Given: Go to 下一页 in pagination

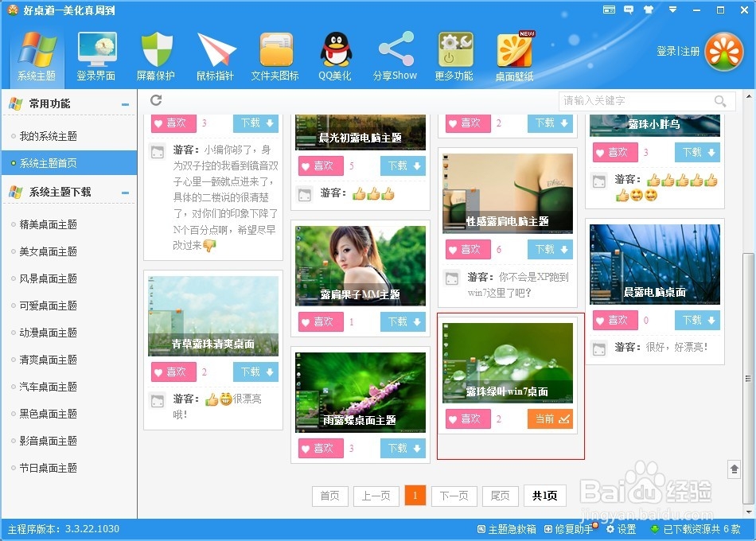Looking at the screenshot, I should coord(454,496).
